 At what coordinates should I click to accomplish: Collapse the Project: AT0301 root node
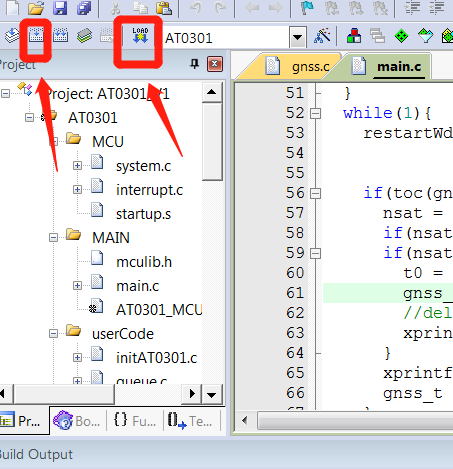pyautogui.click(x=5, y=93)
